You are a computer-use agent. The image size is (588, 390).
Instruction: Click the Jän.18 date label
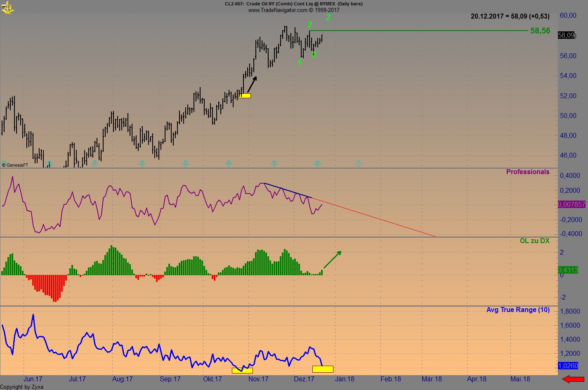tap(345, 379)
